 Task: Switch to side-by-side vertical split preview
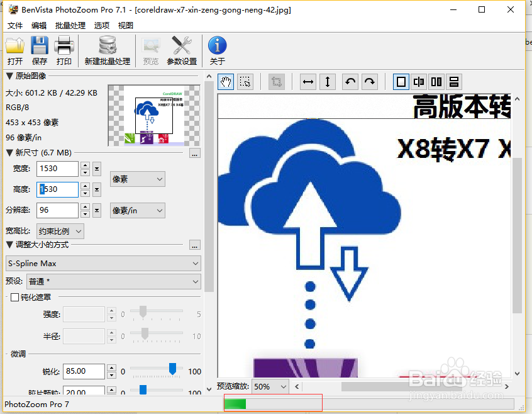click(436, 82)
